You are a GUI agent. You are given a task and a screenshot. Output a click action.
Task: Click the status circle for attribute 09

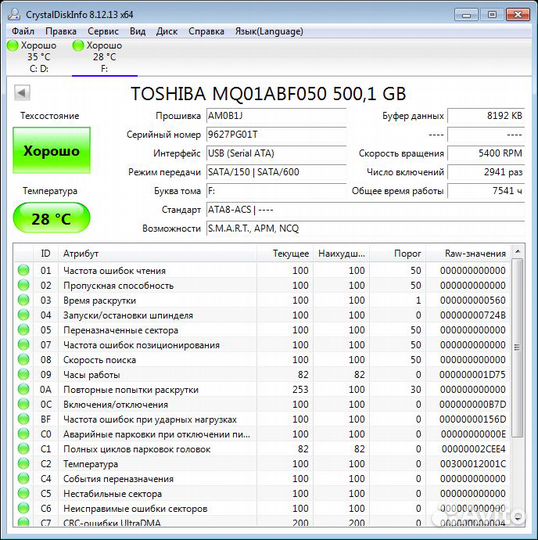23,374
